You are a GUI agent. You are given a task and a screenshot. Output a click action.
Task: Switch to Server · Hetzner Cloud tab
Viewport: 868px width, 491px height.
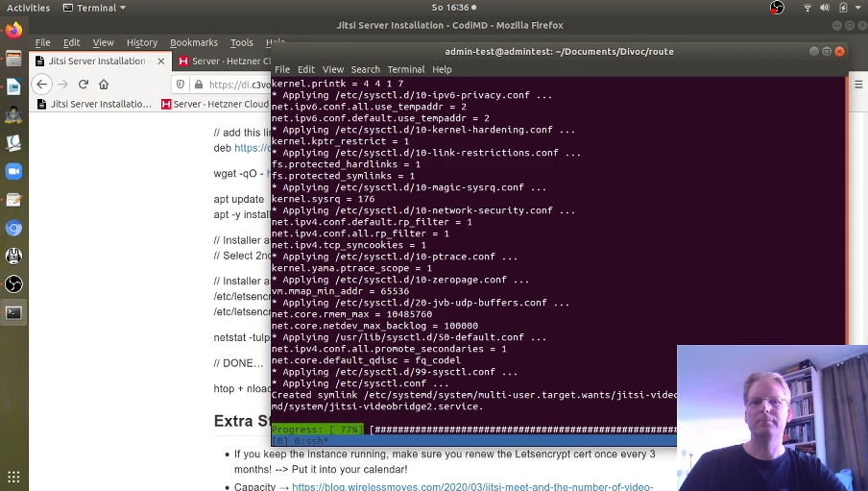pos(223,61)
